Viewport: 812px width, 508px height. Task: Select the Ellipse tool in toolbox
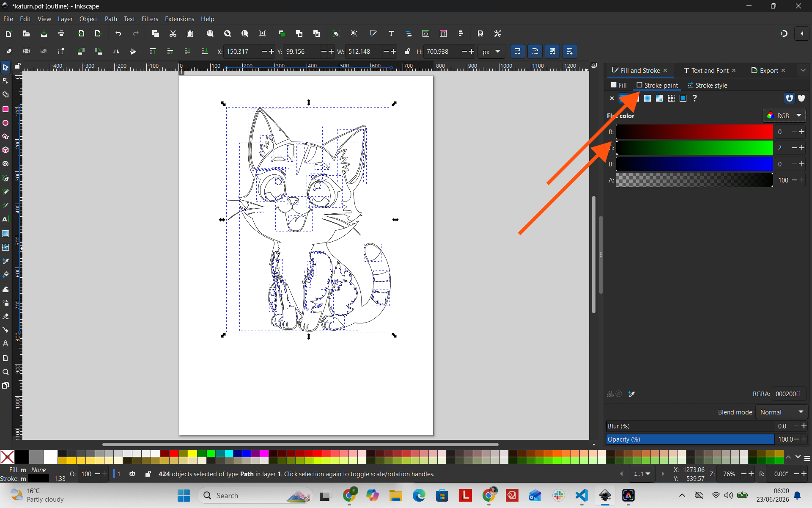[5, 123]
